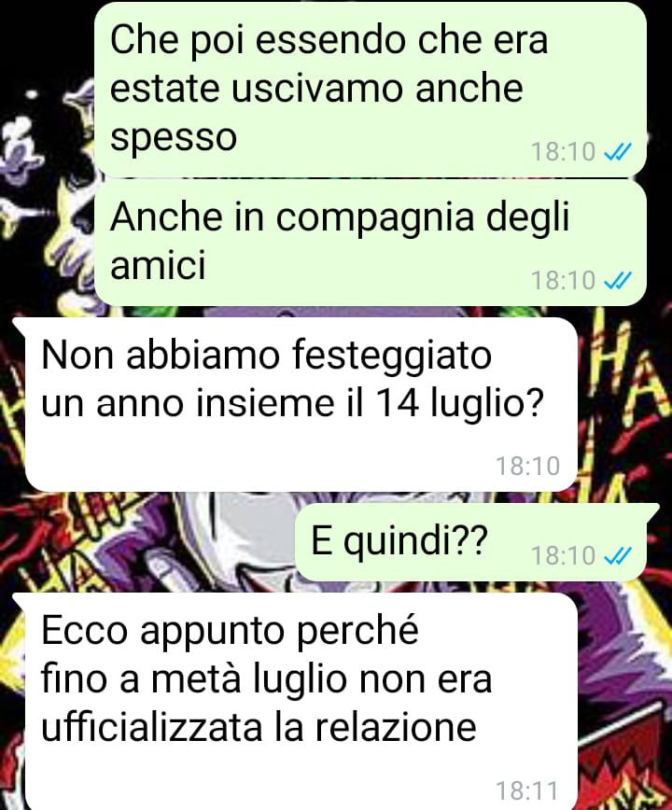Select the 'Anche in compagnia degli amici' bubble
The width and height of the screenshot is (672, 810).
pyautogui.click(x=371, y=243)
